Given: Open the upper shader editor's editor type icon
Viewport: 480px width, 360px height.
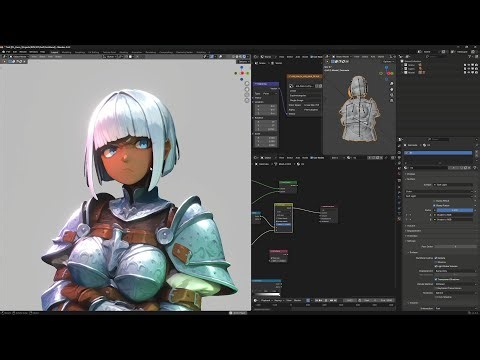Looking at the screenshot, I should [257, 57].
